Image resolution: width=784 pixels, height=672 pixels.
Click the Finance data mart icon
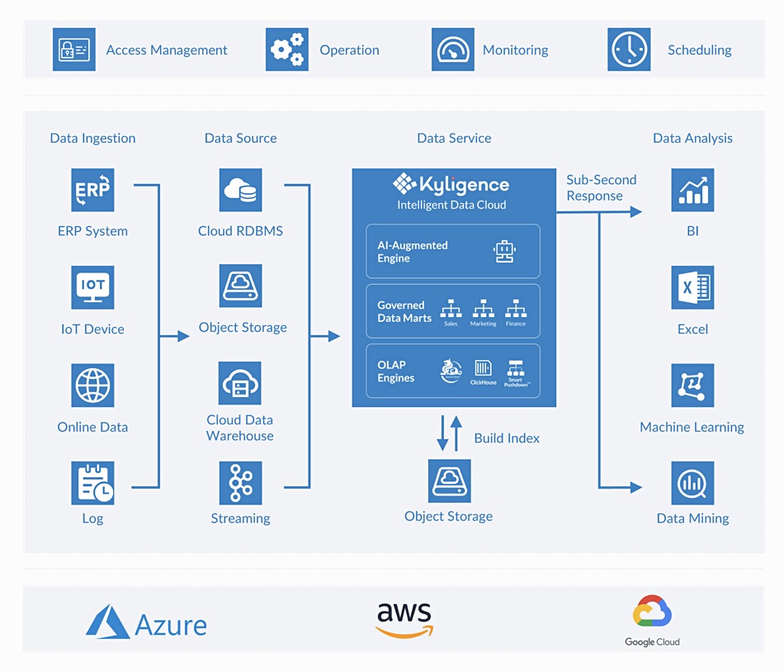516,313
